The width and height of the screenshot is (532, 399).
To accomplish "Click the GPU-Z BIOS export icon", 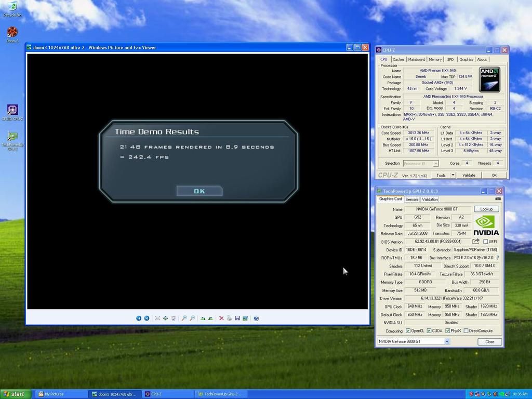I will click(476, 241).
